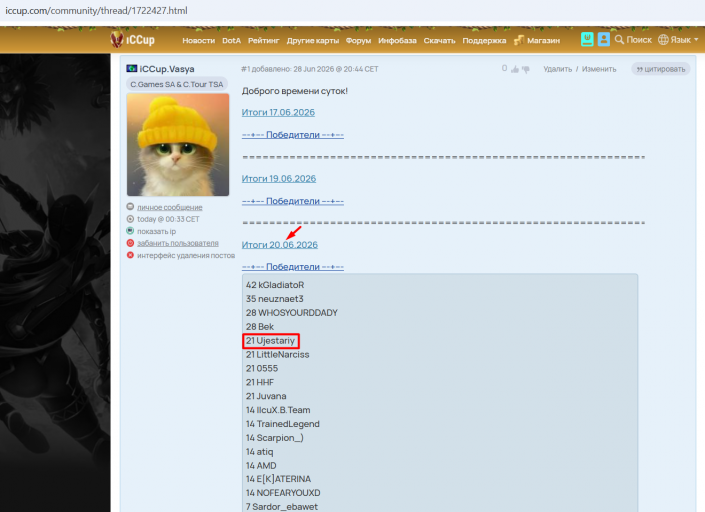The width and height of the screenshot is (705, 512).
Task: Click the 14 IlcuX.B.Team row
Action: pos(278,410)
